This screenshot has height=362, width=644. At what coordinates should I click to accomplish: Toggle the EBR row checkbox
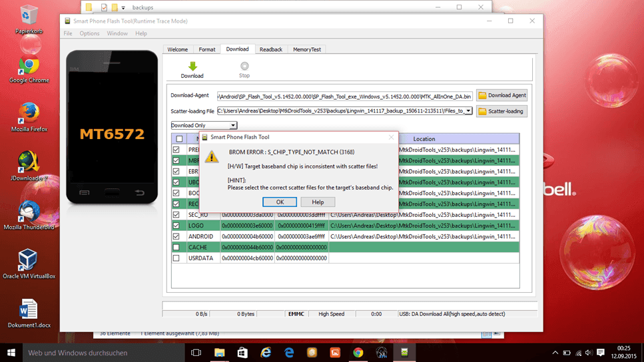pyautogui.click(x=176, y=171)
